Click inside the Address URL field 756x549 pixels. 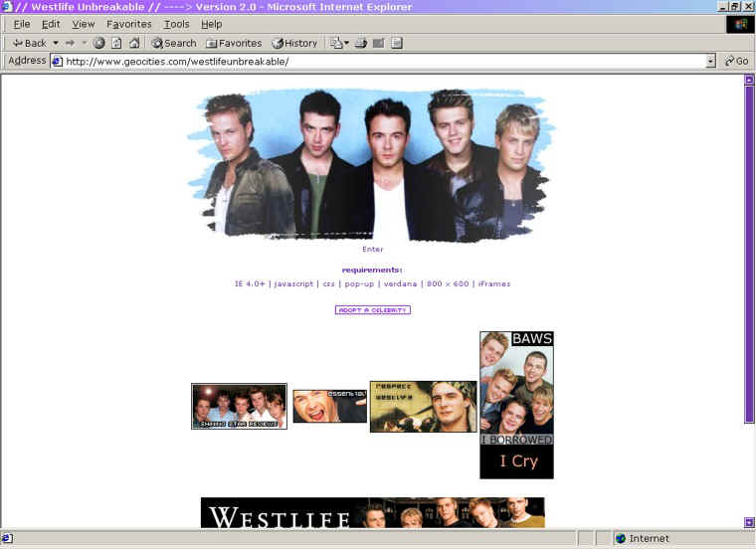pos(378,61)
